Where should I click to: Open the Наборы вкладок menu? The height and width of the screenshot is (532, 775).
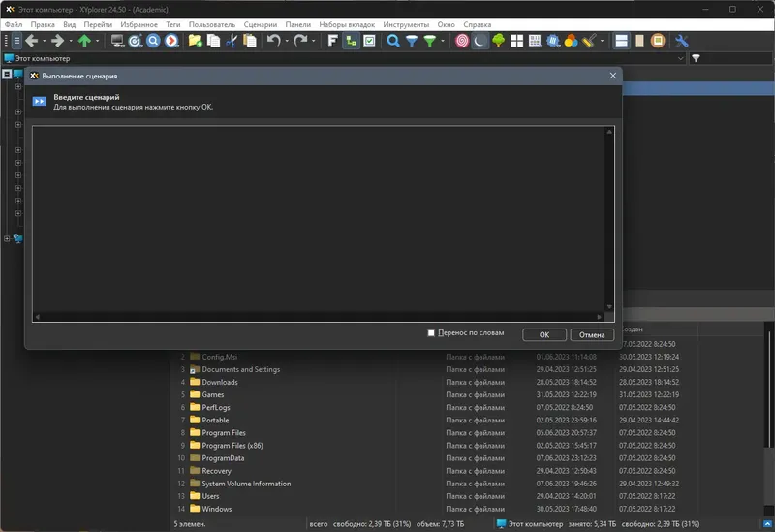(x=347, y=24)
